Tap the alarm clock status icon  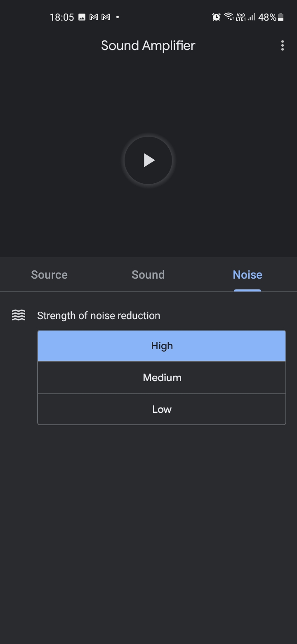point(216,17)
